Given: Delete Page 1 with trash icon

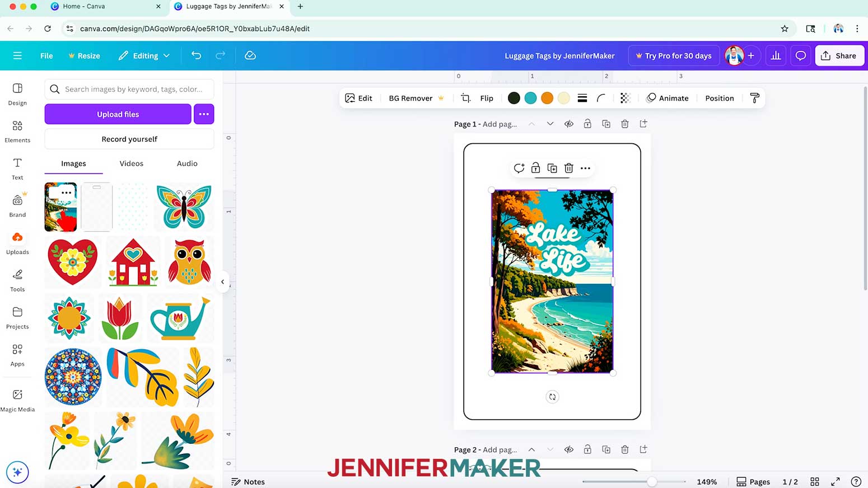Looking at the screenshot, I should coord(625,124).
